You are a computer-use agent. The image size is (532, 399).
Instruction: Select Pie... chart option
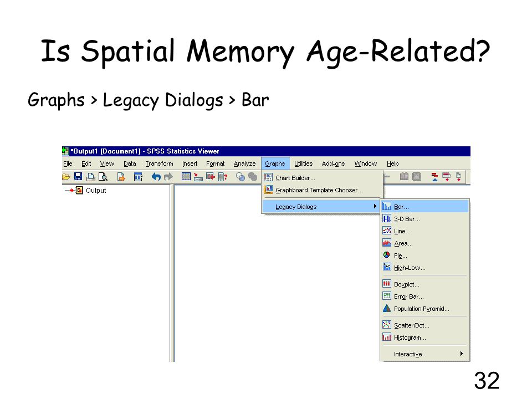(x=425, y=255)
